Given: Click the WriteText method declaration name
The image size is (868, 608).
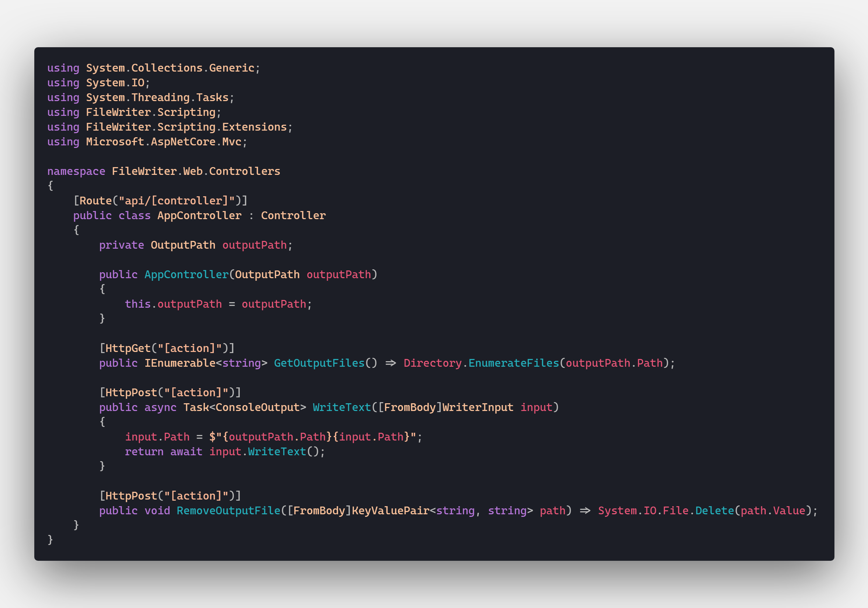Looking at the screenshot, I should pyautogui.click(x=342, y=407).
